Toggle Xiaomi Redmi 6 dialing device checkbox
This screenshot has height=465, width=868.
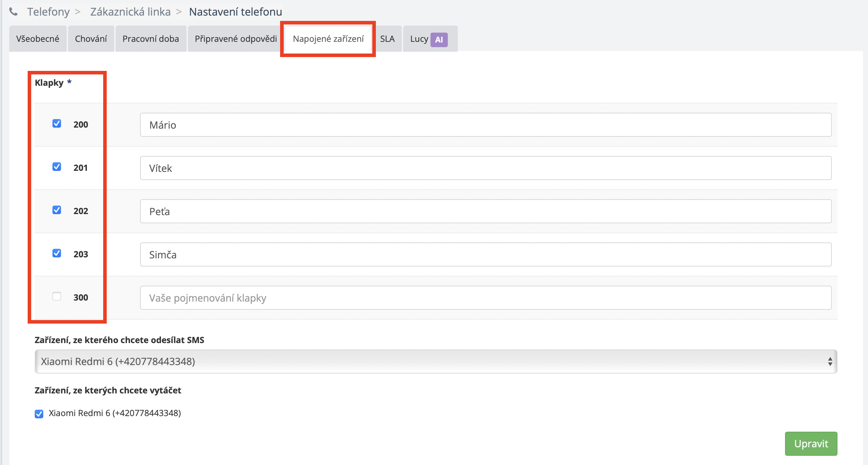click(x=39, y=414)
